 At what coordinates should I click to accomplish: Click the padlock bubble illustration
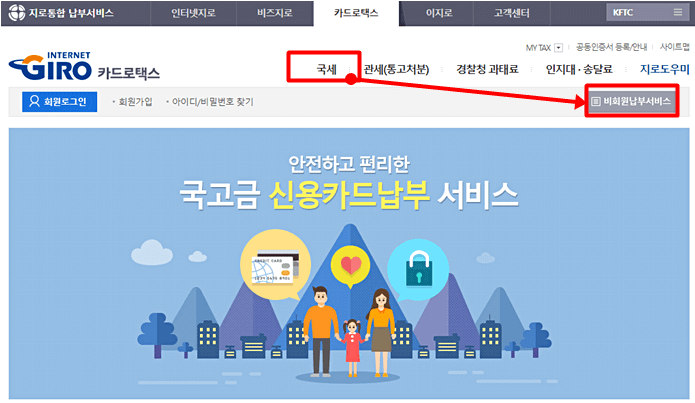[418, 269]
